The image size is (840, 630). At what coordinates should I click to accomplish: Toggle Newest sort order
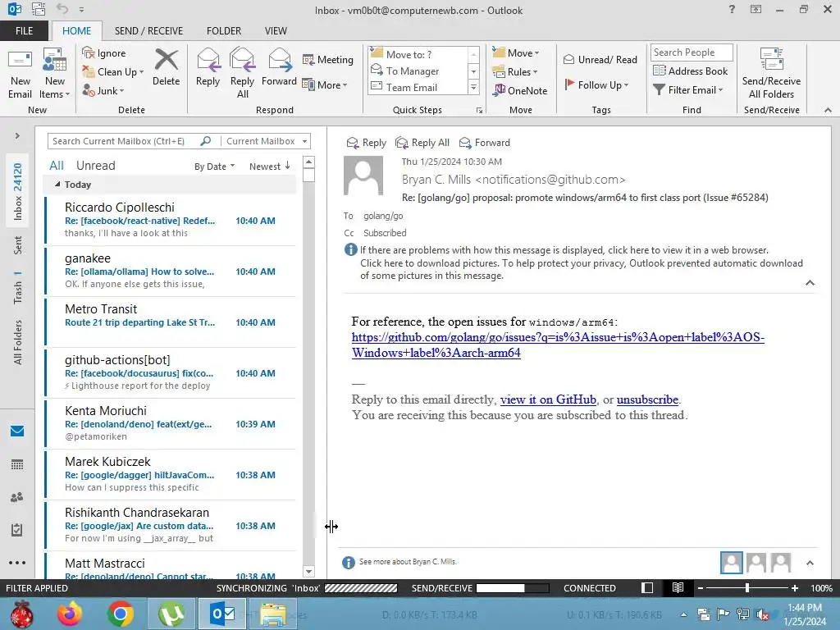(x=269, y=166)
